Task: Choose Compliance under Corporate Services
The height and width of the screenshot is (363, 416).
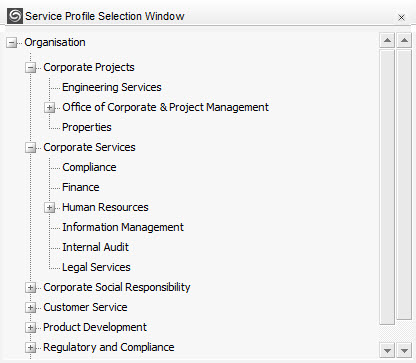Action: pos(89,167)
